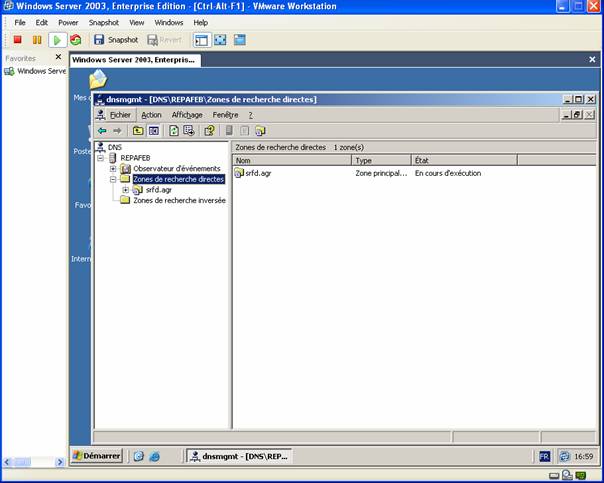Screen dimensions: 604x483
Task: Select srfd.agr zone in the tree
Action: (x=159, y=190)
